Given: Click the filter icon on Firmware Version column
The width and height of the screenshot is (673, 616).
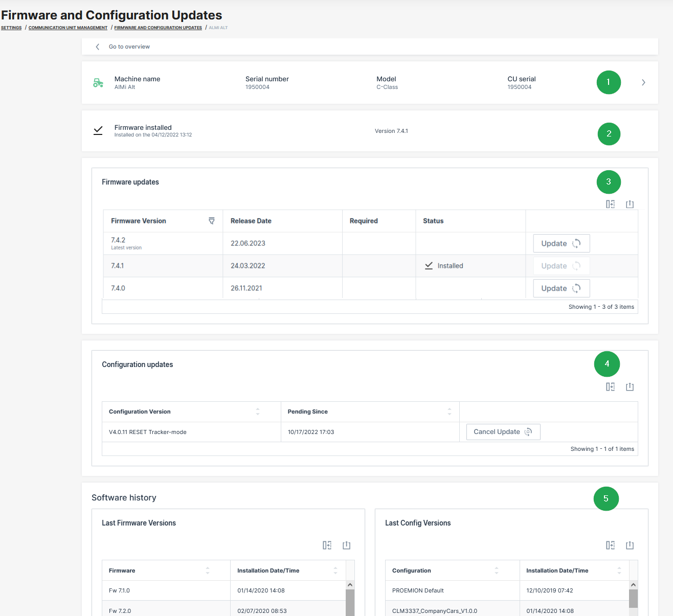Looking at the screenshot, I should [x=212, y=221].
